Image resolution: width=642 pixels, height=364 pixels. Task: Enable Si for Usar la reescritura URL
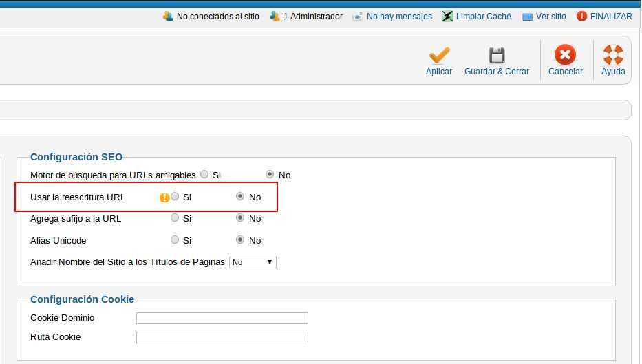175,197
